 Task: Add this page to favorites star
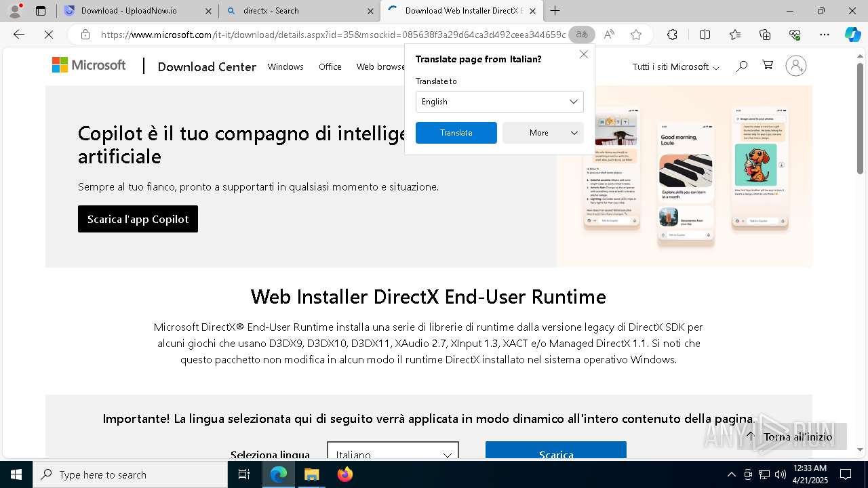click(635, 35)
